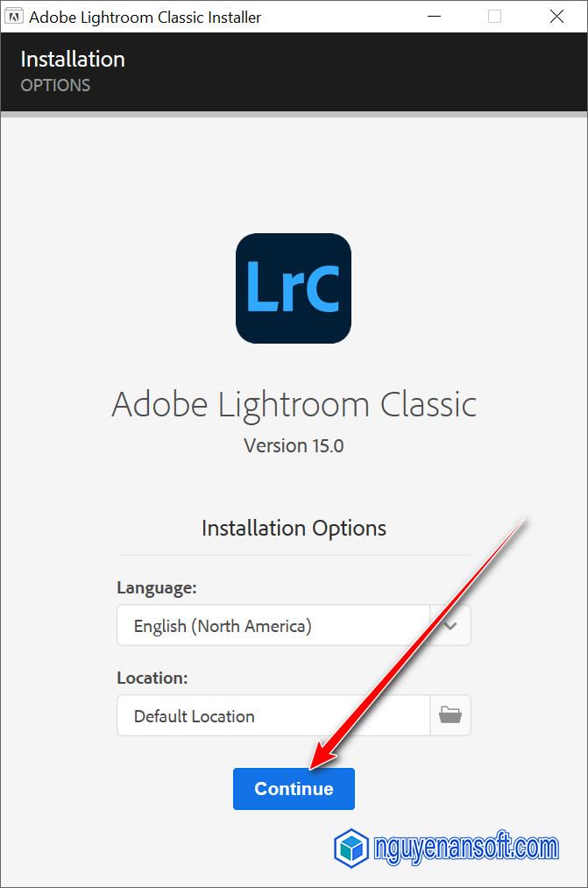Click the Installation Options heading
This screenshot has height=888, width=588.
[x=294, y=528]
